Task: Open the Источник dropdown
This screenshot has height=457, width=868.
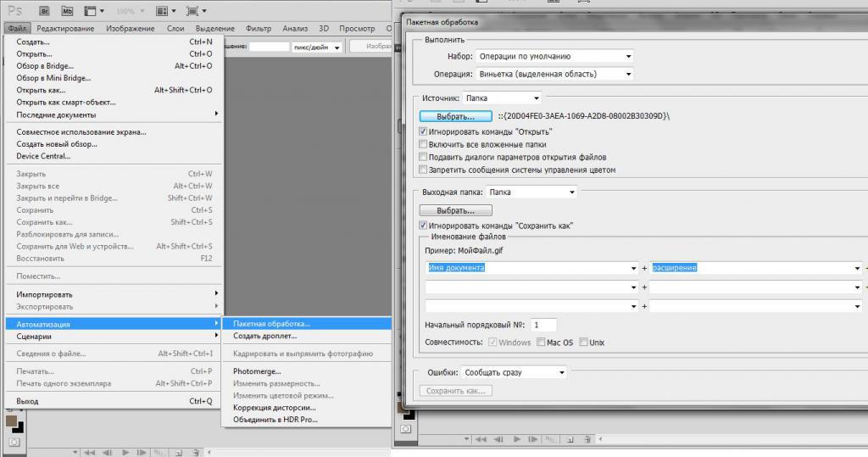Action: (x=502, y=98)
